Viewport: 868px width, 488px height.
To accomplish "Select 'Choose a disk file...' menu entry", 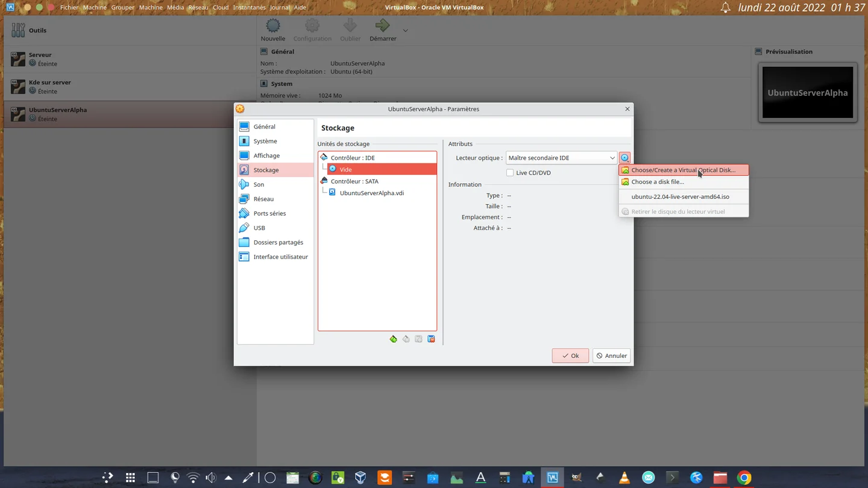I will pos(684,182).
